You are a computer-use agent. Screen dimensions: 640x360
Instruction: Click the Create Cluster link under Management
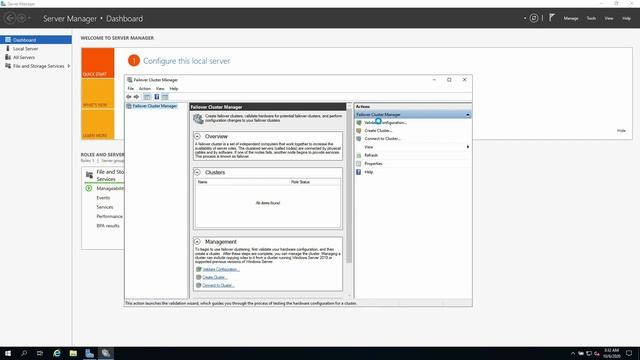tap(215, 278)
